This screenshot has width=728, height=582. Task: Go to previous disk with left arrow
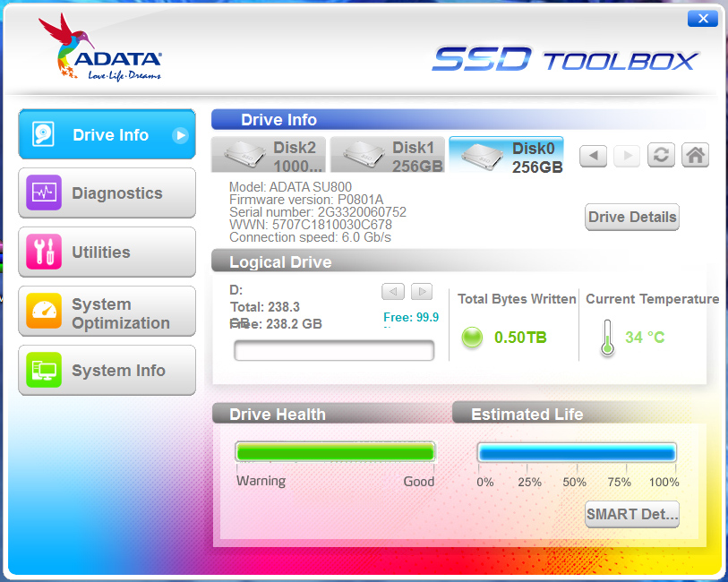tap(594, 156)
